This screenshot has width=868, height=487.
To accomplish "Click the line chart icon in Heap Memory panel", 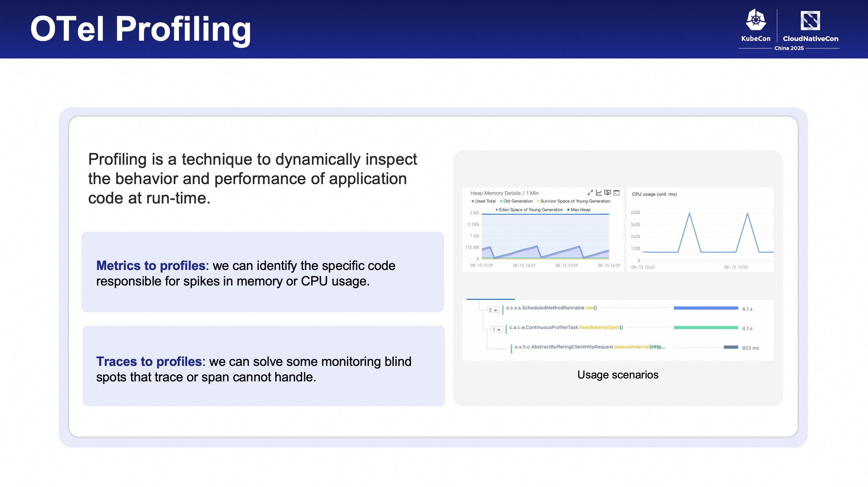I will 599,193.
